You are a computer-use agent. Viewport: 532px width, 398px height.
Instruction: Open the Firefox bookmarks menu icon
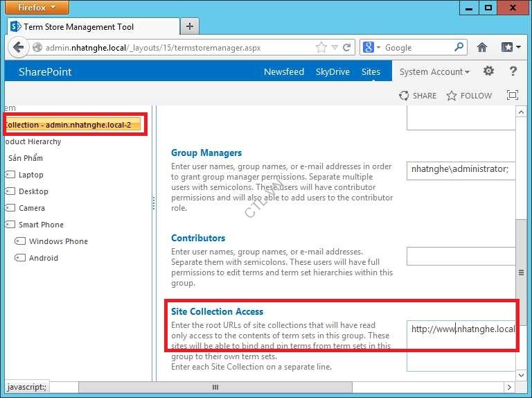(510, 47)
